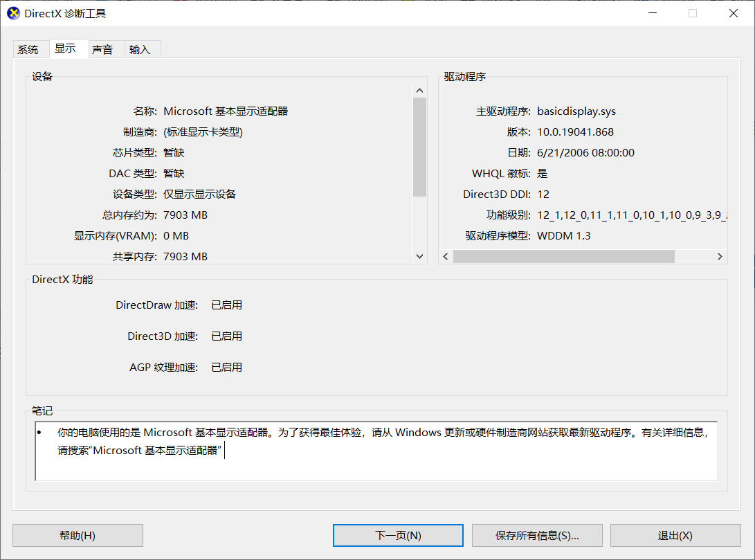The width and height of the screenshot is (755, 560).
Task: Click the version value 10.0.19041.868
Action: coord(575,132)
